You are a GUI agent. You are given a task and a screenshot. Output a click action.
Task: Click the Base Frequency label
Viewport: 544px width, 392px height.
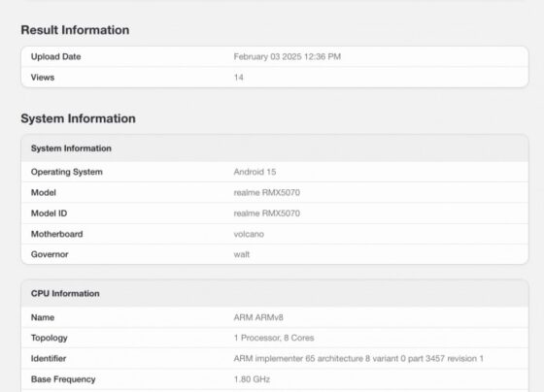pyautogui.click(x=63, y=379)
